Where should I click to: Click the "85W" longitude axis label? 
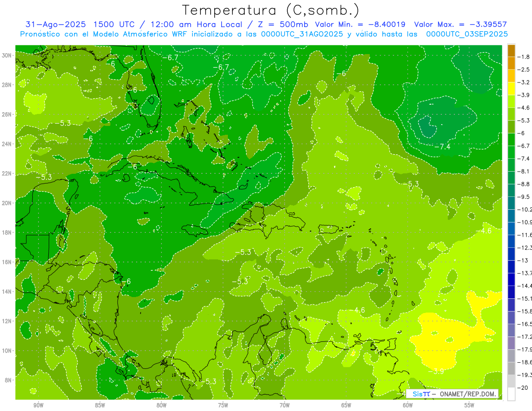(100, 406)
